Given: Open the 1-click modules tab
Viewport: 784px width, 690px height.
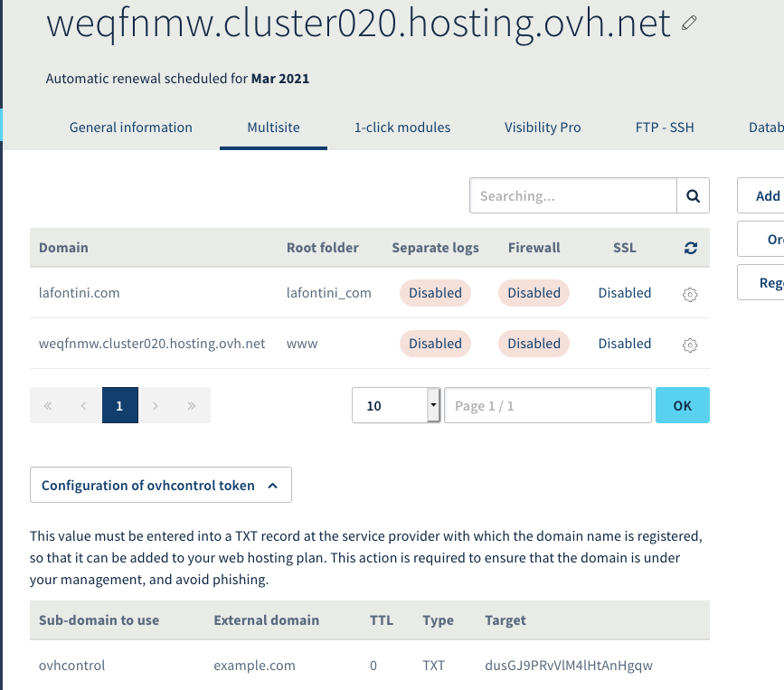Looking at the screenshot, I should (x=402, y=128).
